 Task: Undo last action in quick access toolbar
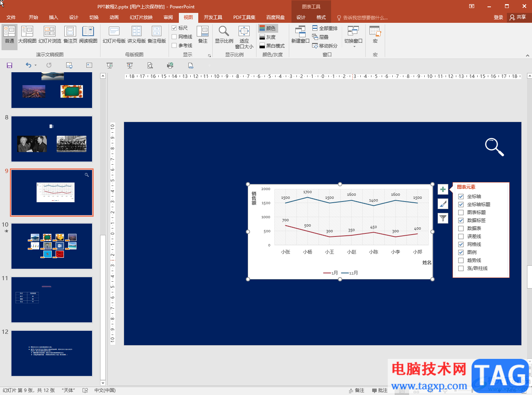pyautogui.click(x=29, y=65)
